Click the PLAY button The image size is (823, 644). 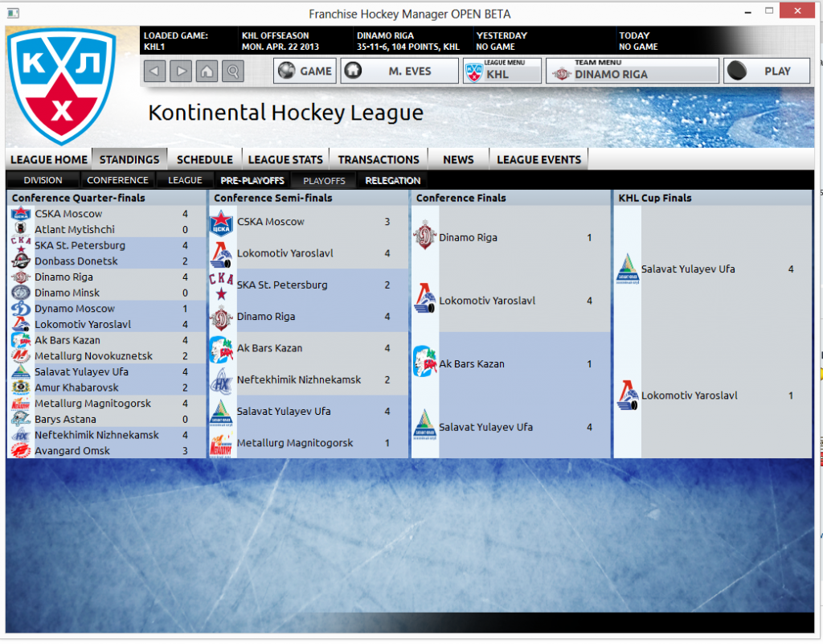(x=767, y=71)
